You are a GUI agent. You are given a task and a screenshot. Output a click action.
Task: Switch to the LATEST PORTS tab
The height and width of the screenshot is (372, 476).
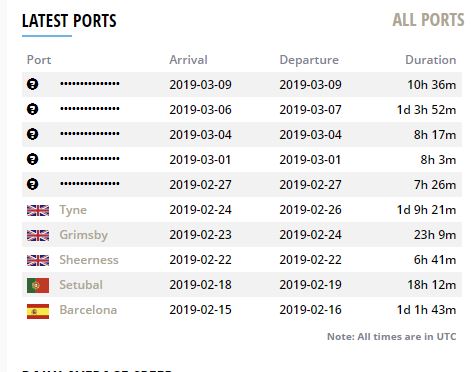click(x=69, y=21)
